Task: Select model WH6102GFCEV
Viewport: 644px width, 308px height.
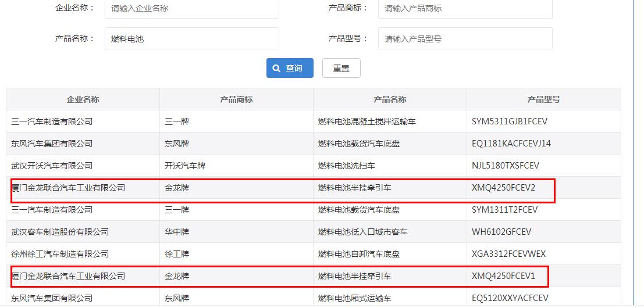Action: point(544,232)
